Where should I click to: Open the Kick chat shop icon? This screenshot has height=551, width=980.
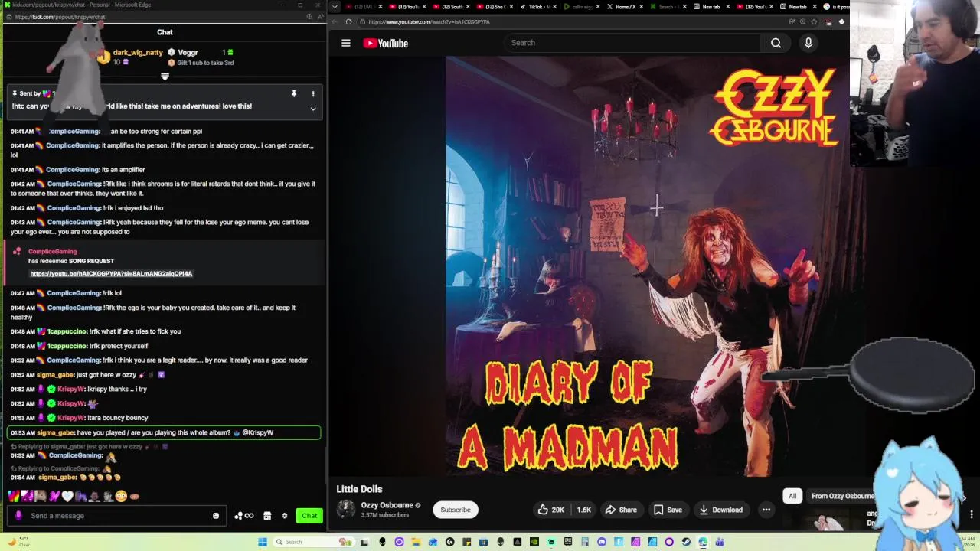coord(267,516)
